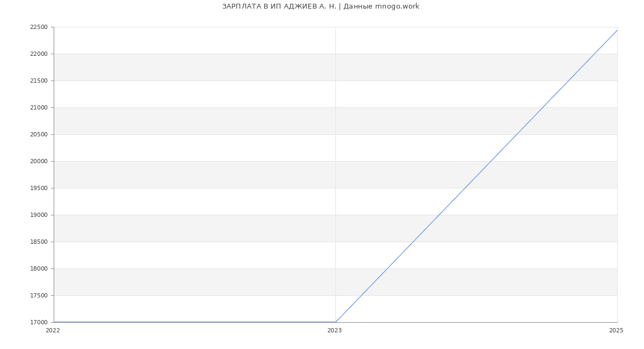Select the 2025 x-axis label
This screenshot has width=644, height=349.
pyautogui.click(x=616, y=331)
